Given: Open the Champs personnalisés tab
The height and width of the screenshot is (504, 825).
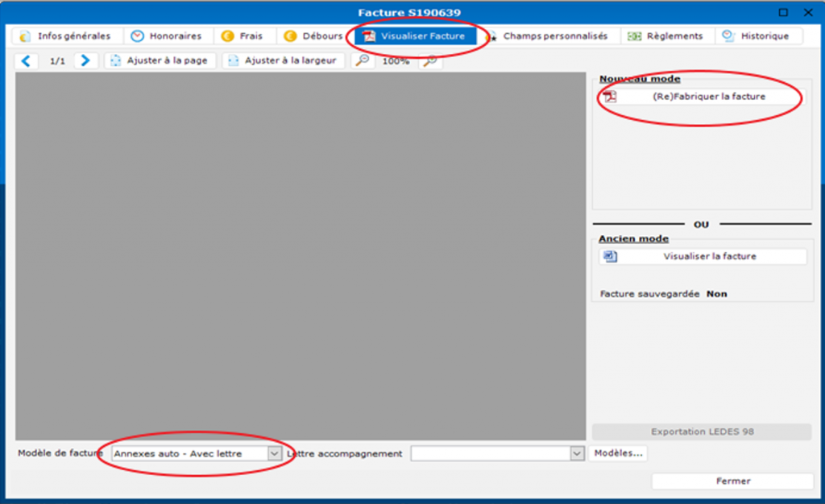Looking at the screenshot, I should [x=548, y=36].
